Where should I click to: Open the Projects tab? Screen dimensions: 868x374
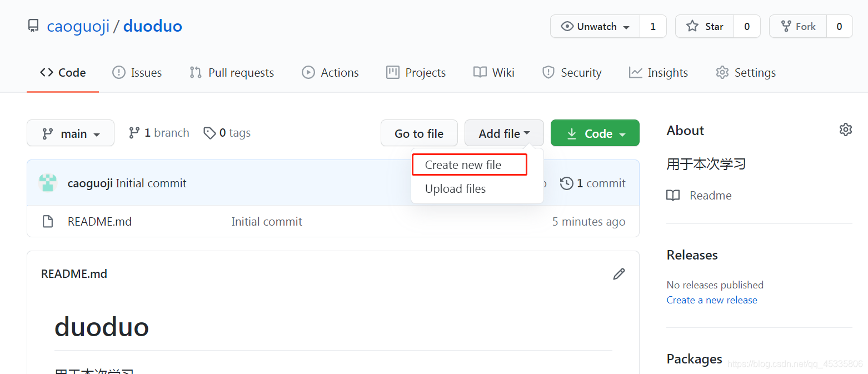coord(416,73)
